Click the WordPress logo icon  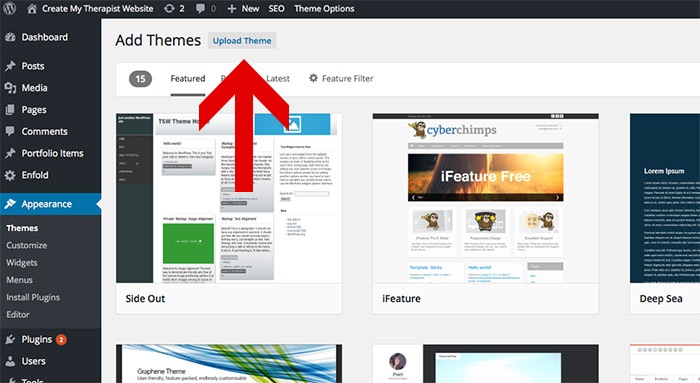click(x=9, y=8)
